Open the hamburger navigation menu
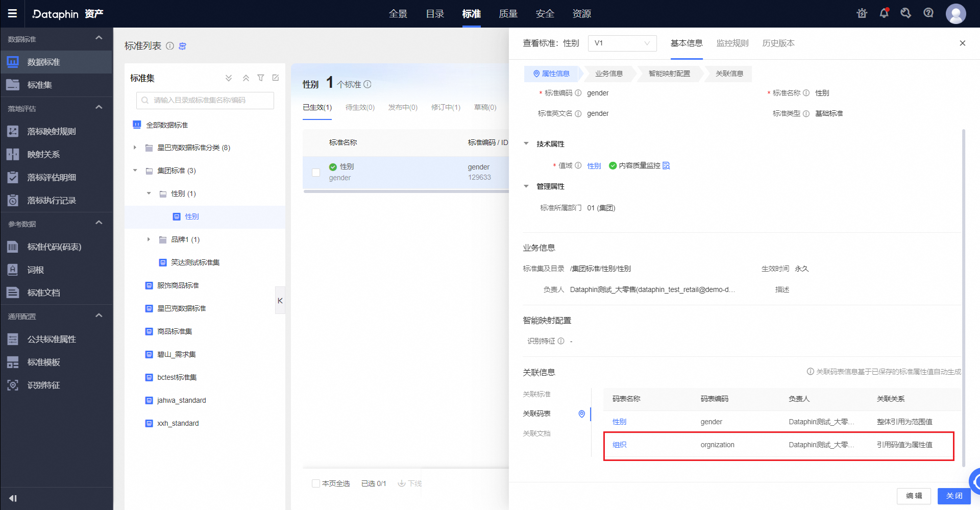 tap(13, 13)
